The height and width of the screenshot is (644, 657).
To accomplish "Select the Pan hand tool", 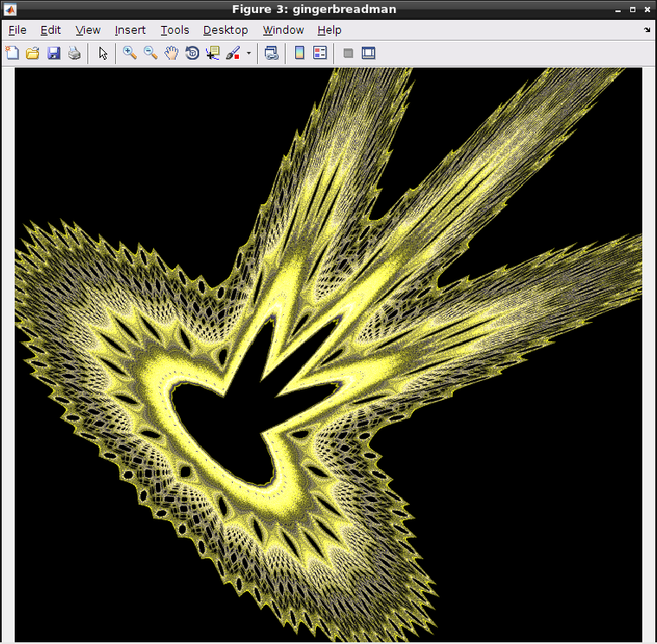I will (171, 53).
